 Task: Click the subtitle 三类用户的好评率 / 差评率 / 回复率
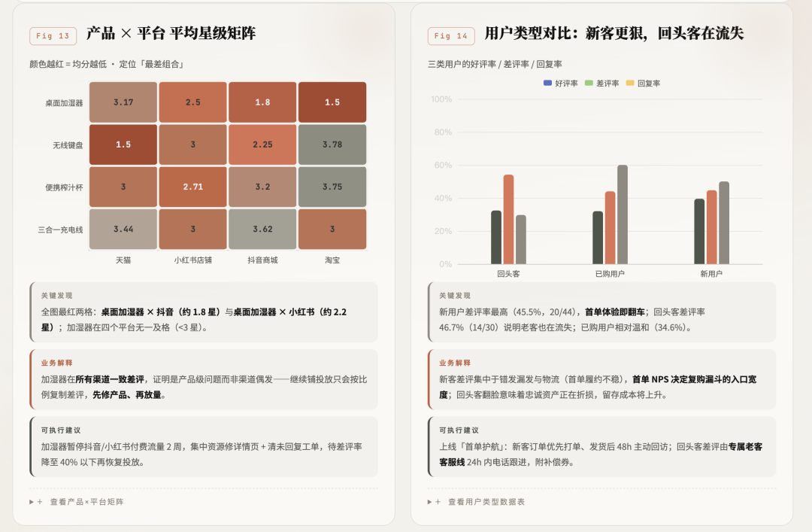pos(495,64)
